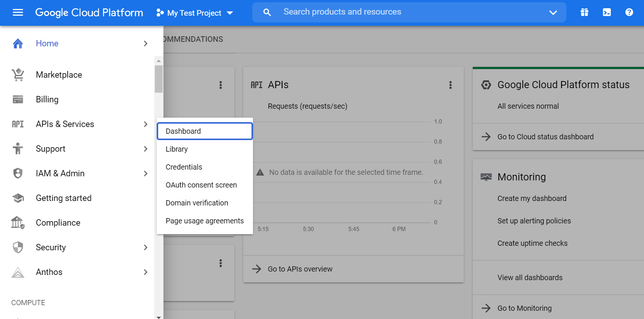Expand the Support submenu chevron
Viewport: 644px width, 319px height.
pos(146,149)
